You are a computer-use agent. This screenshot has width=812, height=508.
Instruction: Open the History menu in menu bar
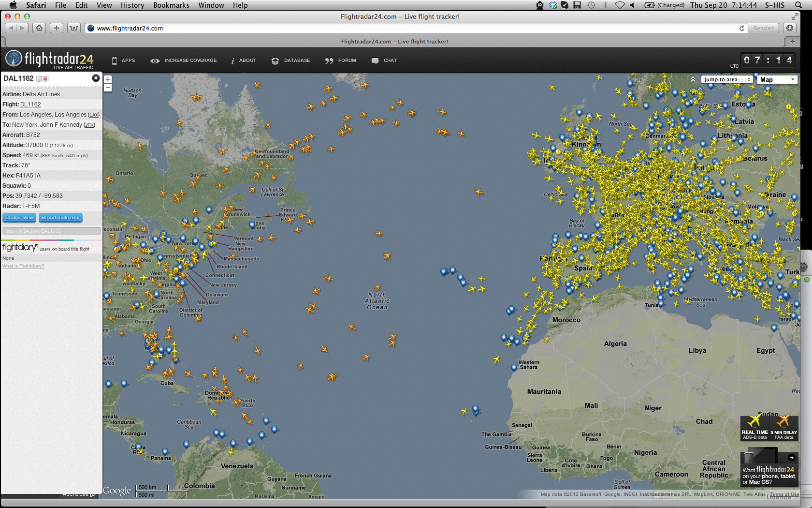pyautogui.click(x=132, y=5)
